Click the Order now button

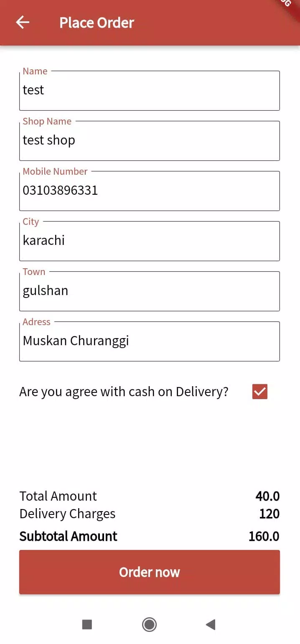click(x=149, y=572)
